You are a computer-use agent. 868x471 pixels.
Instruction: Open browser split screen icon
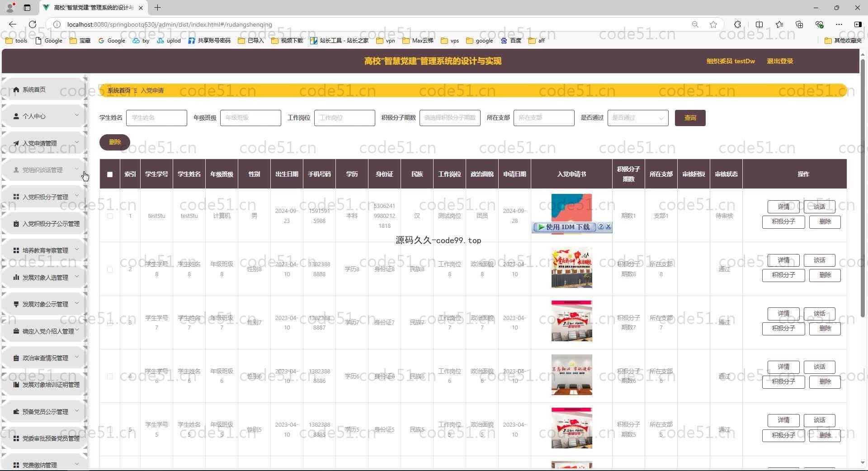759,24
